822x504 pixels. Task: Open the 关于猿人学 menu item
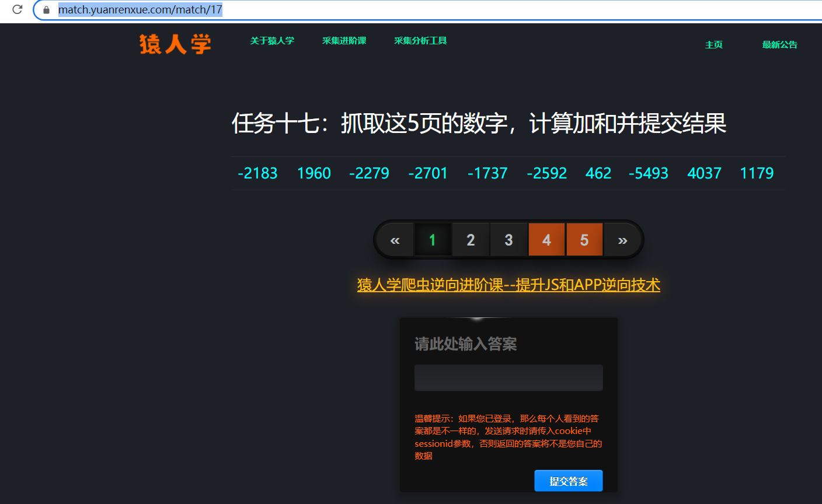click(272, 41)
